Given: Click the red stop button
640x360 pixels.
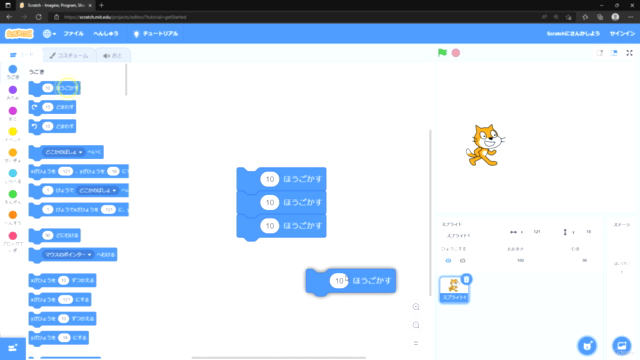Looking at the screenshot, I should click(456, 53).
